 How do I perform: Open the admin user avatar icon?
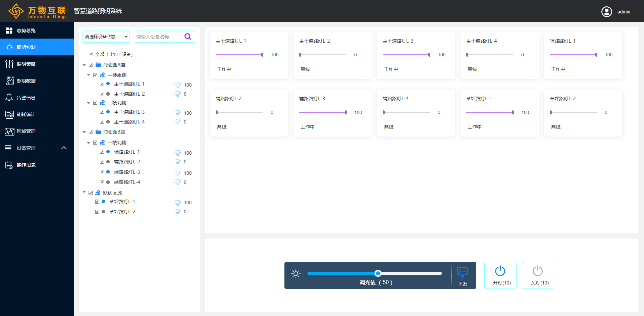click(x=606, y=12)
